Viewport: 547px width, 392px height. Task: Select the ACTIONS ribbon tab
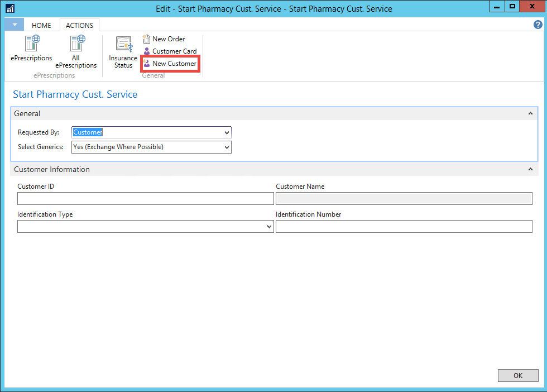pos(79,26)
